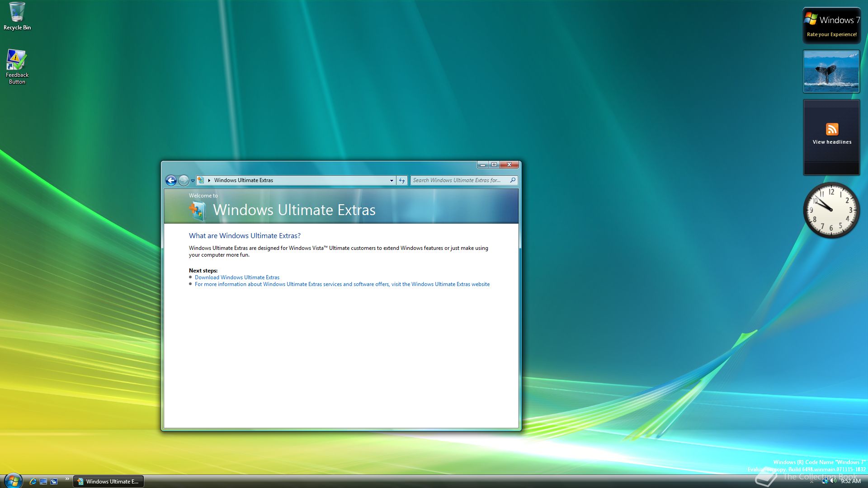Close the Windows Ultimate Extras window
Screen dimensions: 868x488
[x=509, y=165]
